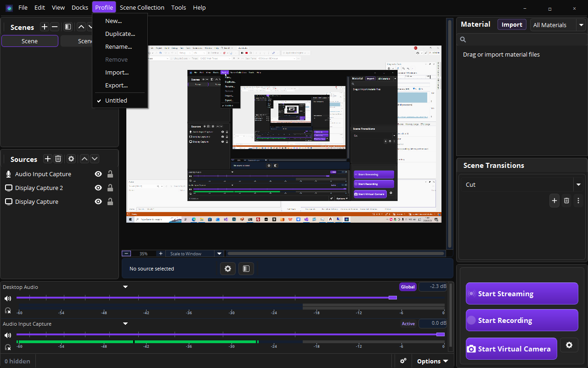Click Start Streaming button
Image resolution: width=588 pixels, height=368 pixels.
pos(522,293)
